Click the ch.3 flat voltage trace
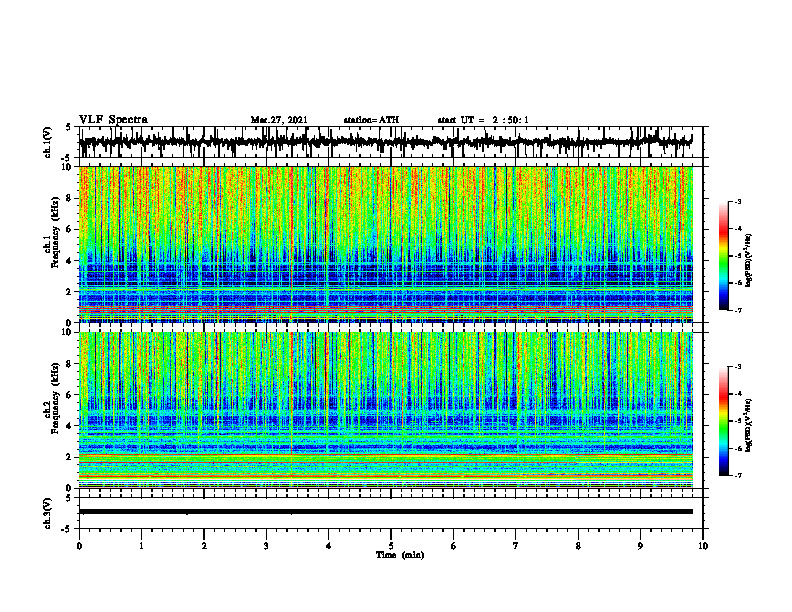The image size is (792, 612). tap(386, 512)
